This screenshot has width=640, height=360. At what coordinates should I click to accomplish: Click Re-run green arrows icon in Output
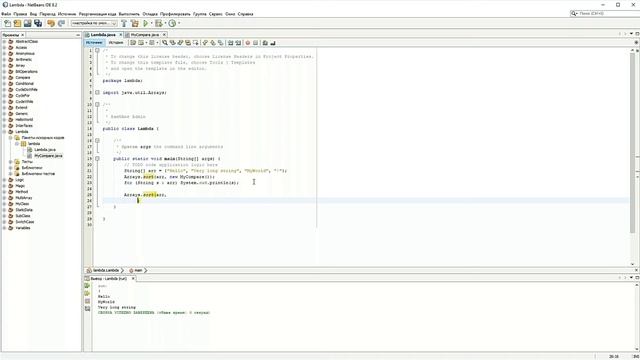(87, 286)
